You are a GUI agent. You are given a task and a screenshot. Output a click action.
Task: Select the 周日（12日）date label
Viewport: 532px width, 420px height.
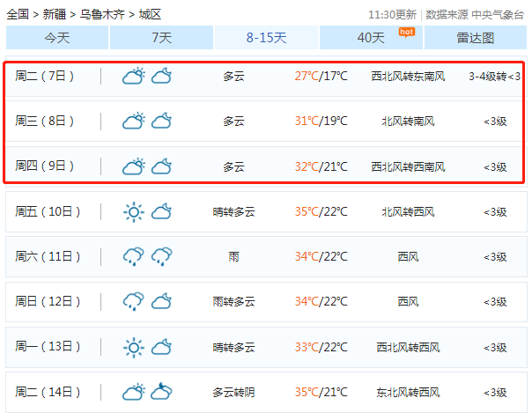tap(48, 301)
